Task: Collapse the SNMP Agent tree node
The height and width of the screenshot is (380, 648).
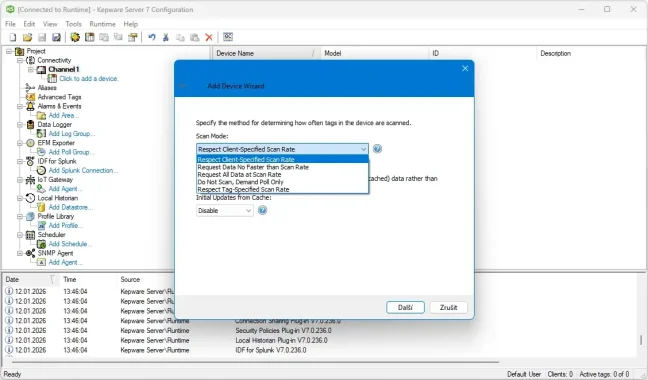Action: [x=20, y=253]
